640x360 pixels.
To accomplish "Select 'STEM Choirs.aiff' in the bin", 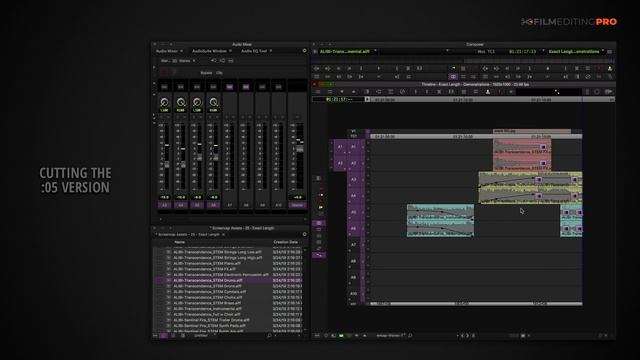I will tap(208, 298).
